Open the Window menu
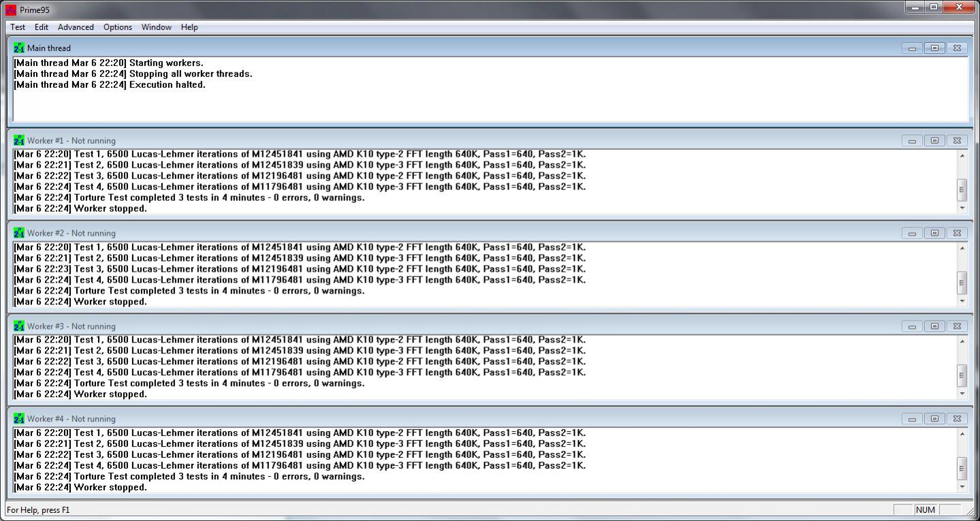This screenshot has width=980, height=521. pos(156,27)
